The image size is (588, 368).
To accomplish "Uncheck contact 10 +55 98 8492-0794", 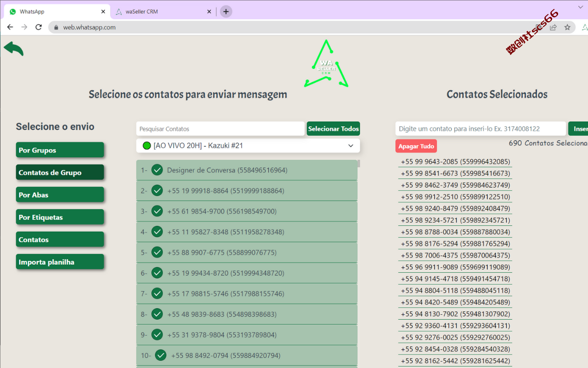I will (x=160, y=355).
